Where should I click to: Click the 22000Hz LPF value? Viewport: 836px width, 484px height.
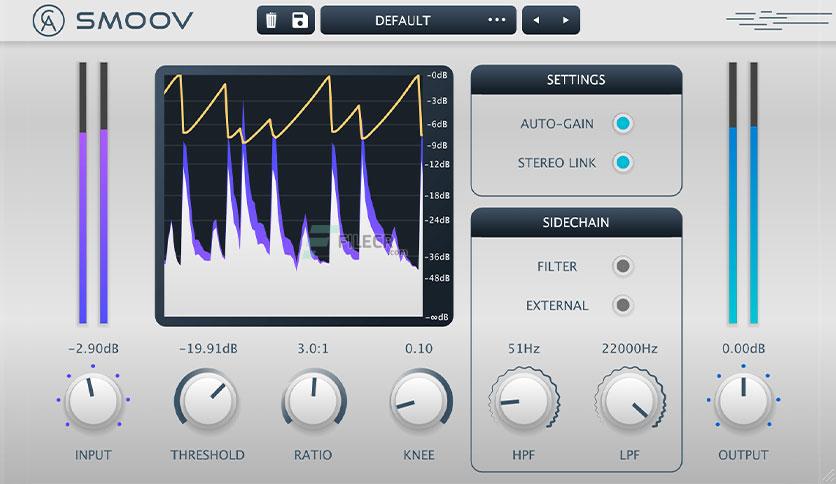click(630, 349)
